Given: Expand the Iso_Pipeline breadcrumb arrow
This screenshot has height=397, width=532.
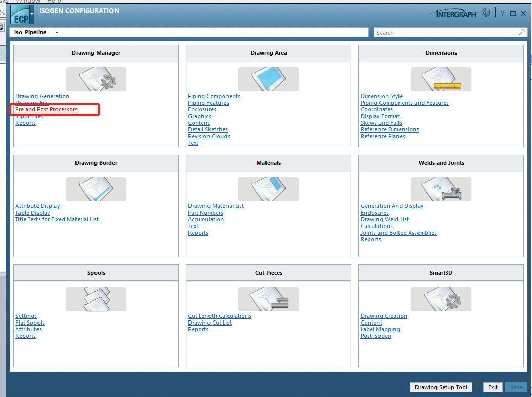Looking at the screenshot, I should [x=56, y=32].
